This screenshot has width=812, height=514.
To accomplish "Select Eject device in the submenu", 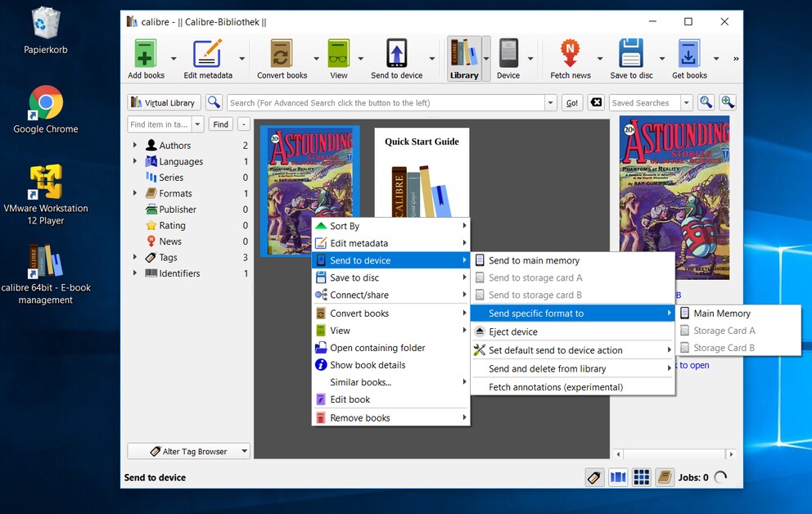I will point(573,331).
